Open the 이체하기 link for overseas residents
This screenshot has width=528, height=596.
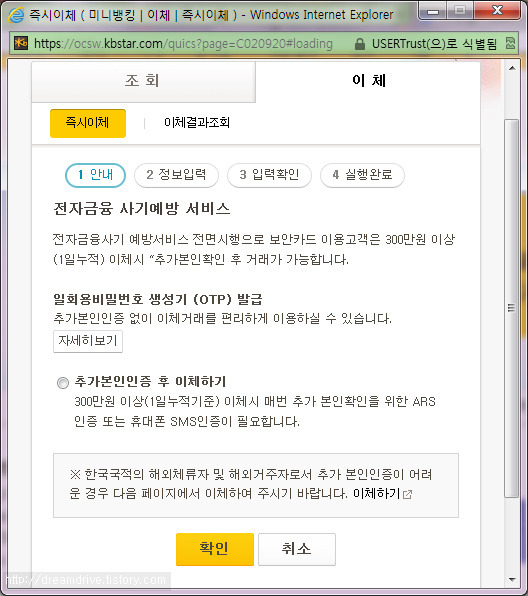tap(377, 494)
